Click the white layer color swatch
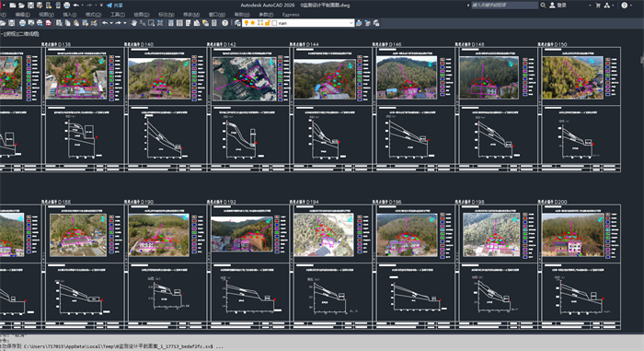Image resolution: width=644 pixels, height=351 pixels. (x=274, y=23)
